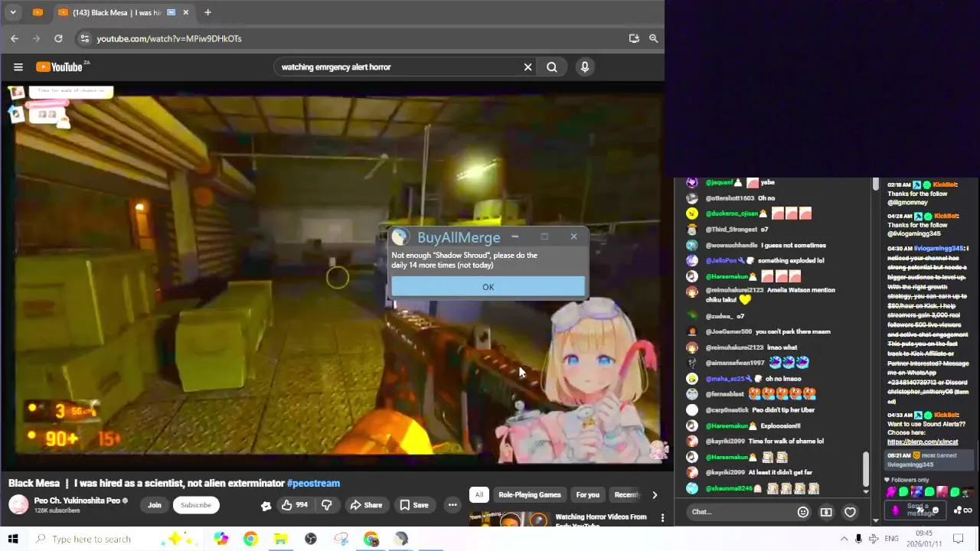Select the Role-Playing Games chip
Image resolution: width=980 pixels, height=551 pixels.
(x=530, y=495)
